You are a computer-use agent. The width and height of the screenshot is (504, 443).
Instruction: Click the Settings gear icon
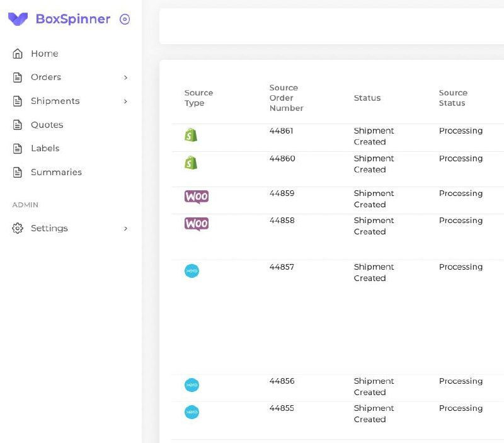coord(18,228)
